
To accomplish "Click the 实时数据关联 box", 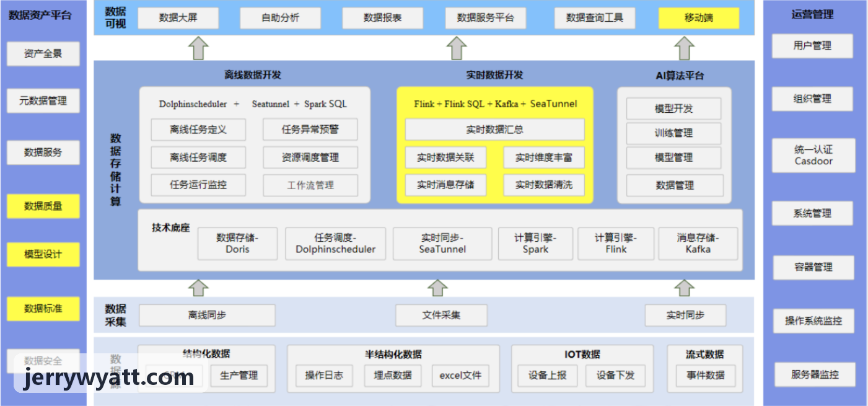I will 445,157.
